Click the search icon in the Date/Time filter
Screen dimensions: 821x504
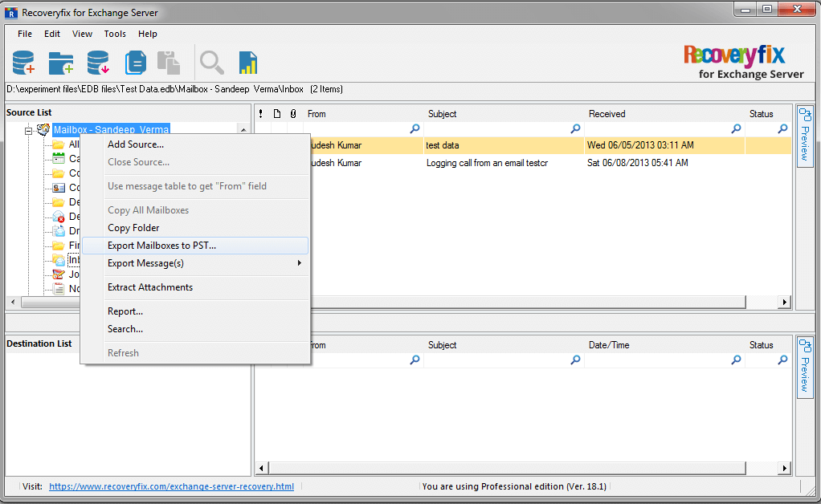(x=736, y=360)
